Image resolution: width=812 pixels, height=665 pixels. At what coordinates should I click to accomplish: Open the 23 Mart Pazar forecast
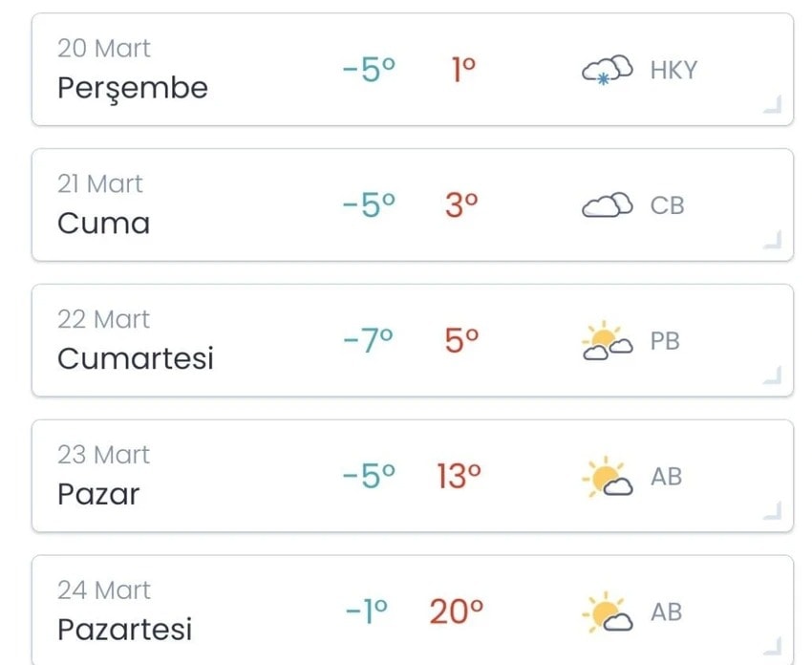(x=413, y=476)
